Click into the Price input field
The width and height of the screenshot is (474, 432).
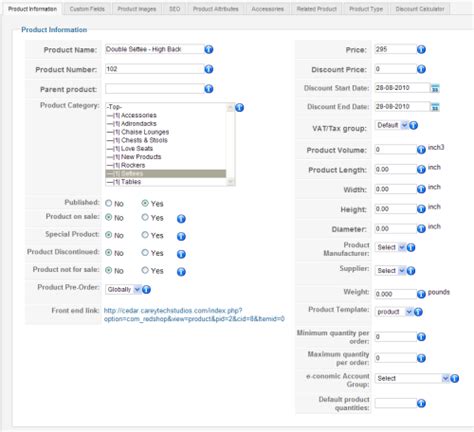click(x=395, y=49)
